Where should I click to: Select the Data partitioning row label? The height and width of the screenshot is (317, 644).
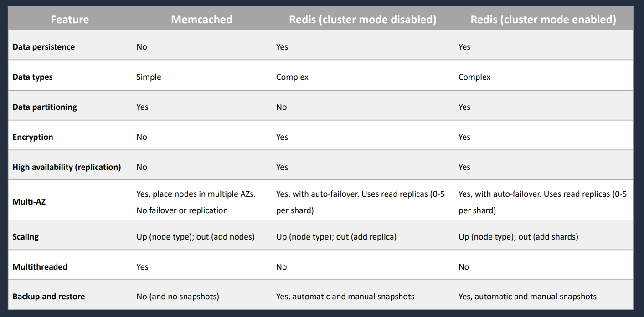click(45, 107)
